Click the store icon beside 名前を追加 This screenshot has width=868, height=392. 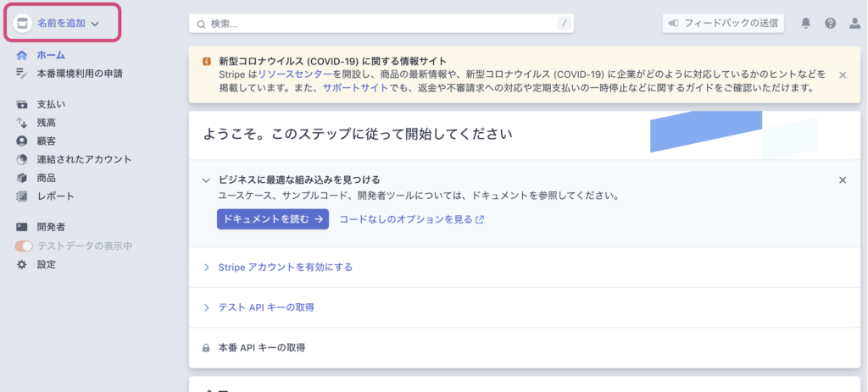pyautogui.click(x=22, y=23)
